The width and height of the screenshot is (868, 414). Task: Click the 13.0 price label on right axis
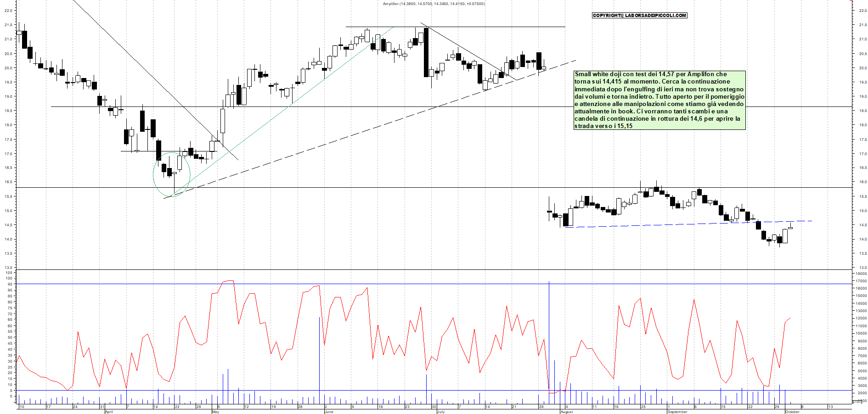(862, 268)
